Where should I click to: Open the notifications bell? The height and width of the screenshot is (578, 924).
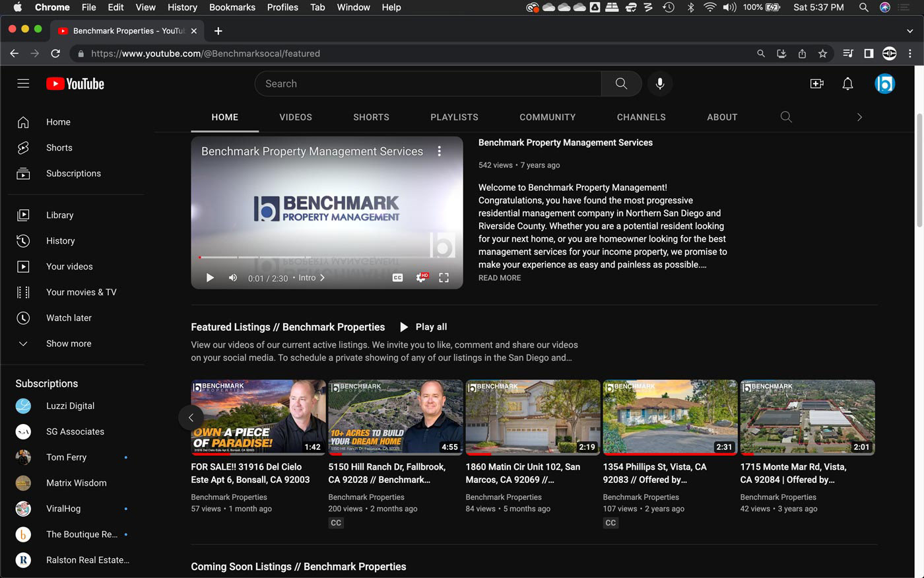pos(847,84)
